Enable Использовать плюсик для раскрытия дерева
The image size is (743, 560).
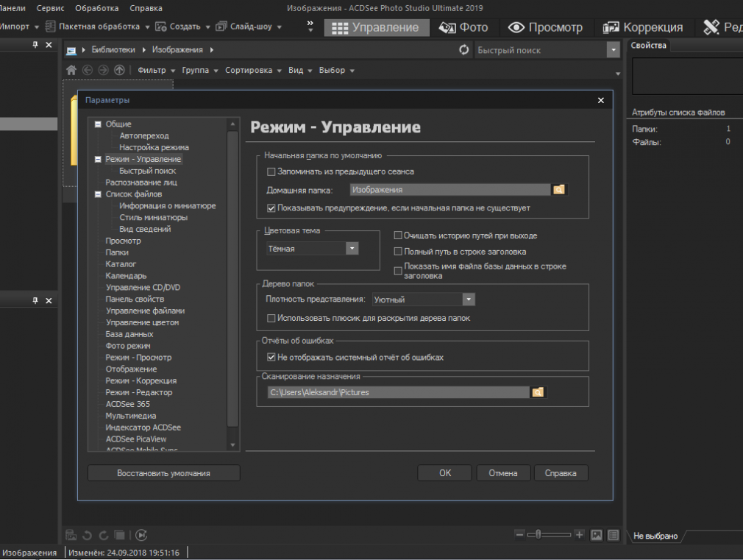point(271,318)
